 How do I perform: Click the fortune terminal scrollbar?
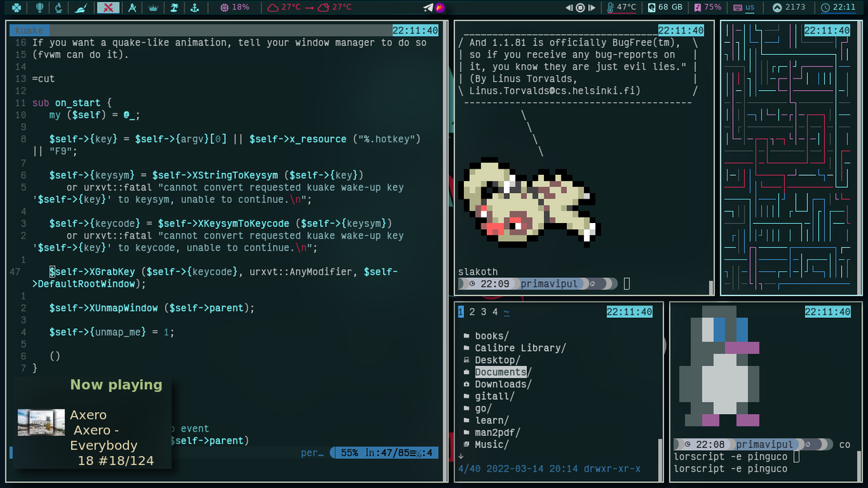[711, 288]
